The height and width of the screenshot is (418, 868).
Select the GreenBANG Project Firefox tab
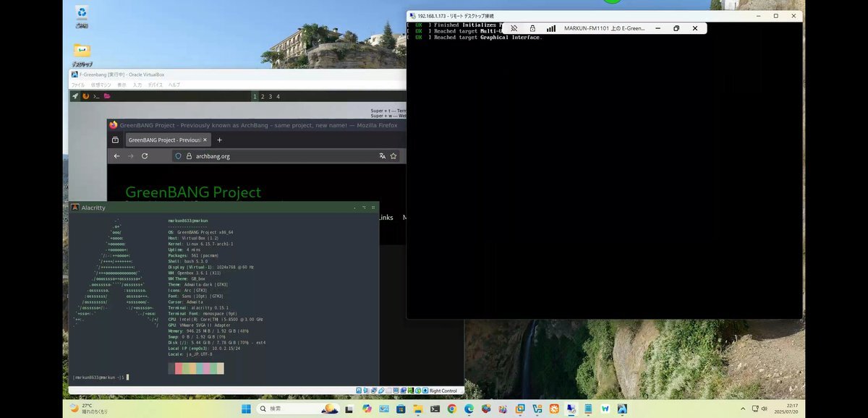click(x=168, y=140)
